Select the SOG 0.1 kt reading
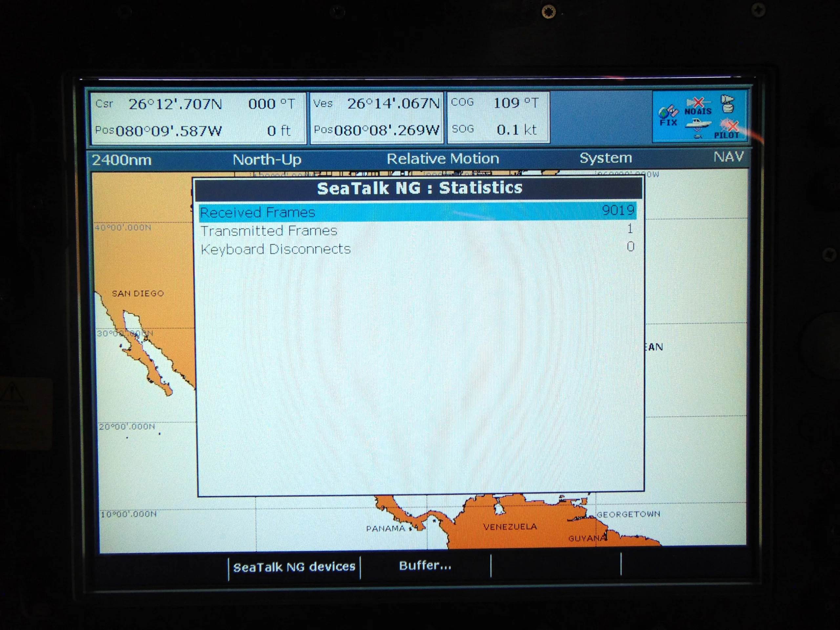Image resolution: width=840 pixels, height=630 pixels. pos(494,130)
